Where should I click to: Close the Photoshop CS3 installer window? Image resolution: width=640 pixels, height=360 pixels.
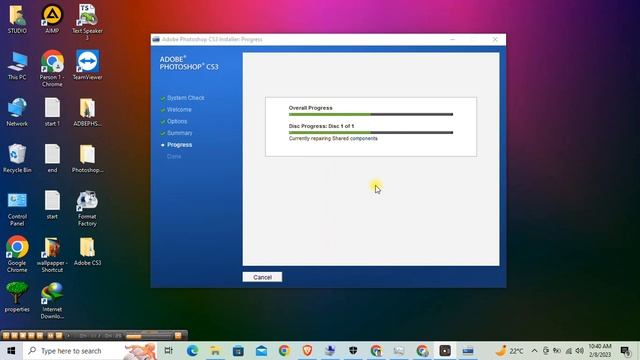[x=495, y=40]
